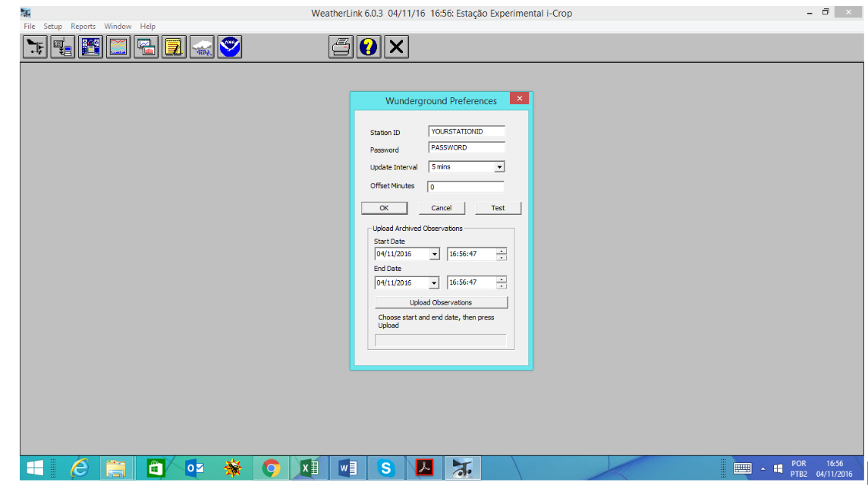Confirm preferences with the OK button
Screen dimensions: 868x489
384,208
